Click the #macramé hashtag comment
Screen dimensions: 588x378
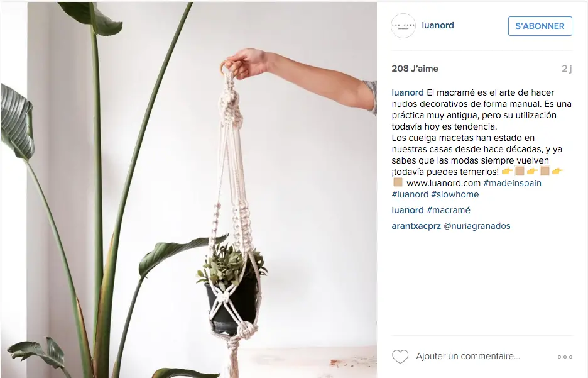point(449,210)
